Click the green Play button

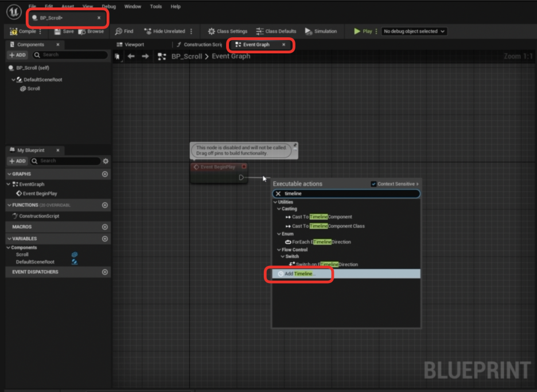tap(363, 31)
